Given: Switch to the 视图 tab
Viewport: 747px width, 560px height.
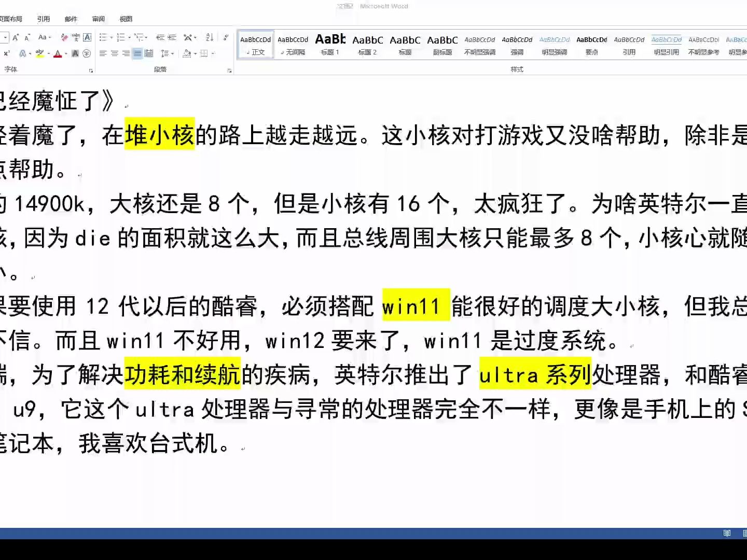Looking at the screenshot, I should (x=126, y=19).
